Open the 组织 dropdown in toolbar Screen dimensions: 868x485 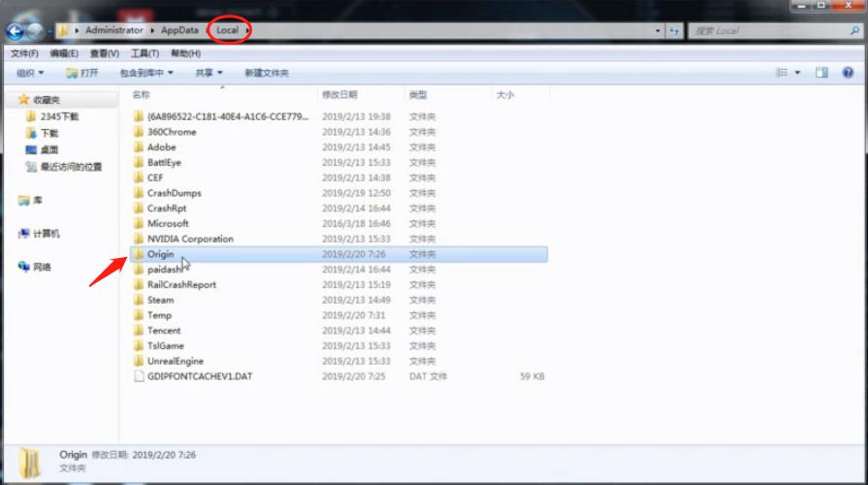point(30,73)
